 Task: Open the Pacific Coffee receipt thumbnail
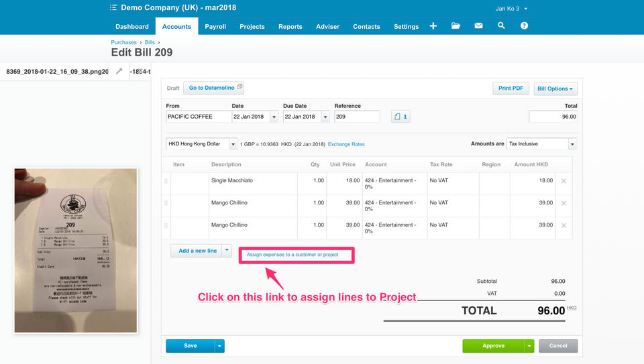pos(76,250)
